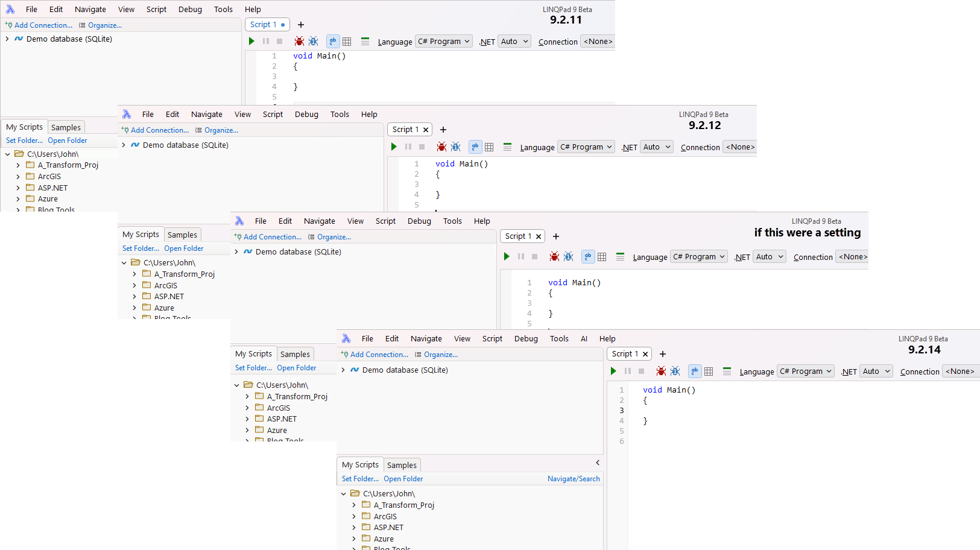Click the green lines icon in 9.2.11 toolbar
This screenshot has height=550, width=980.
[365, 41]
